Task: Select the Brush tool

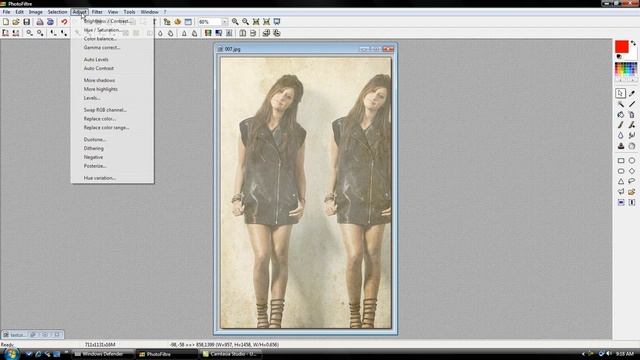Action: click(x=620, y=125)
